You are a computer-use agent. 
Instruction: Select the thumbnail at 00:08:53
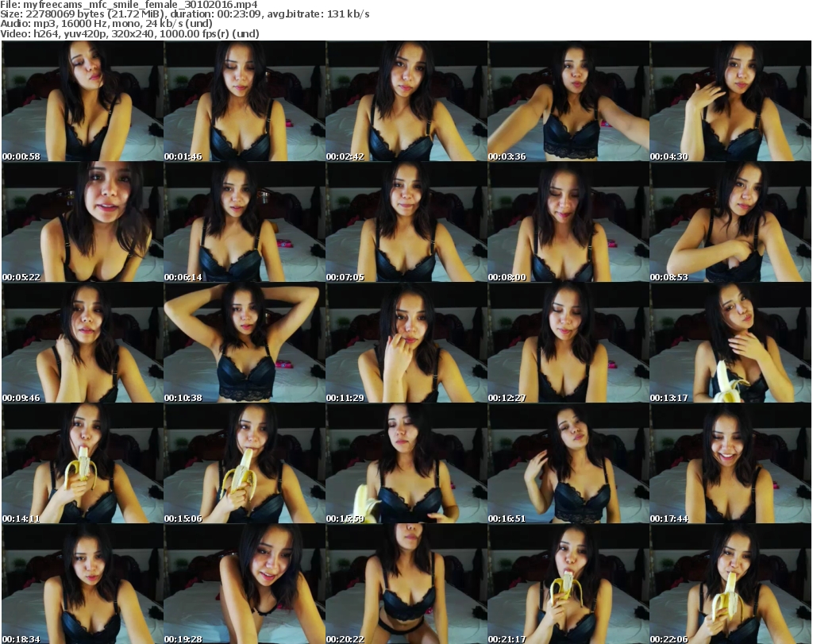coord(730,222)
